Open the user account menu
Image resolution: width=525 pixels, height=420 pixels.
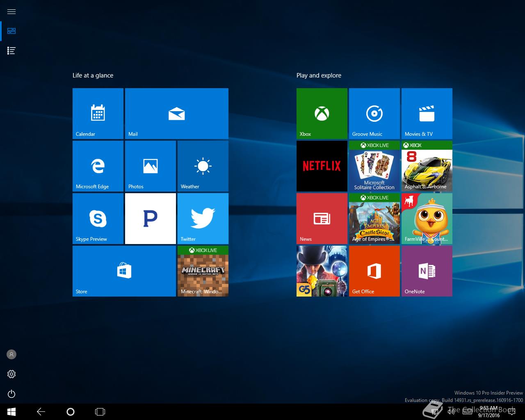tap(11, 354)
